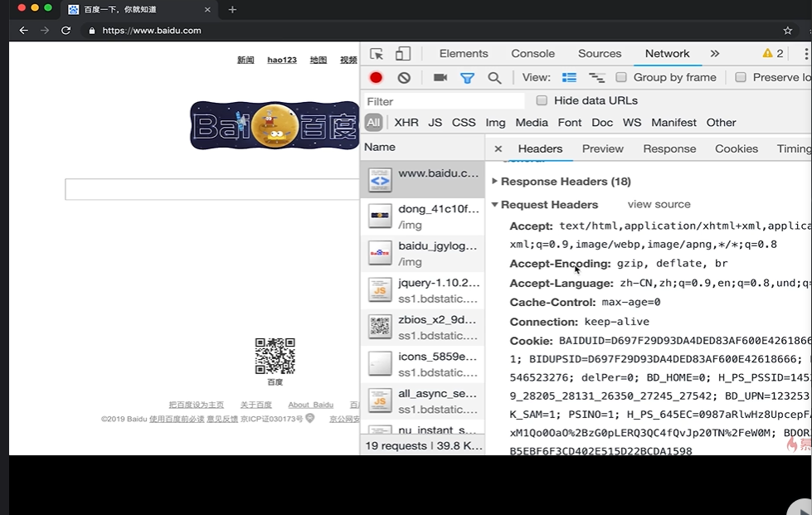Screen dimensions: 812x515
Task: Click the Baidu logo doodle
Action: pyautogui.click(x=275, y=126)
